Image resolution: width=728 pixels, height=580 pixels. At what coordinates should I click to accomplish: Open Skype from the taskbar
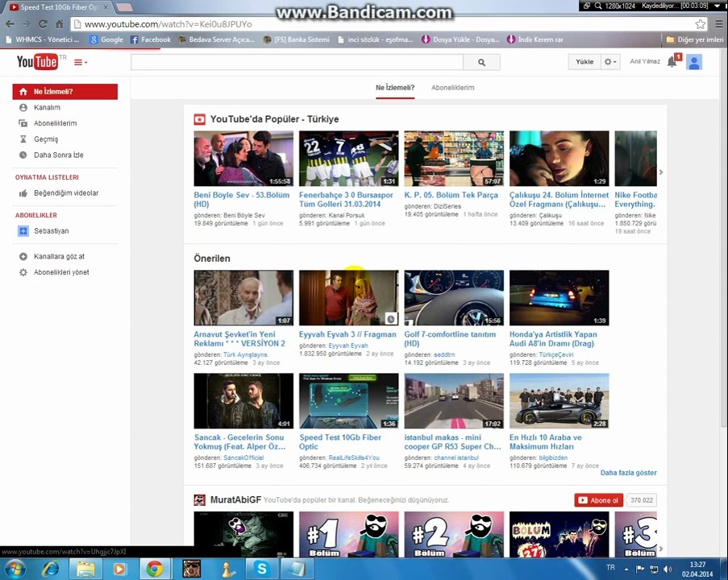pyautogui.click(x=261, y=569)
